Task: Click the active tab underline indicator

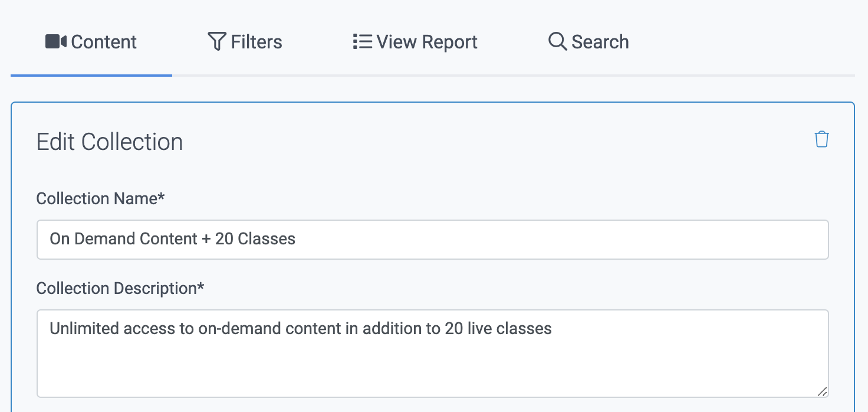Action: click(91, 76)
